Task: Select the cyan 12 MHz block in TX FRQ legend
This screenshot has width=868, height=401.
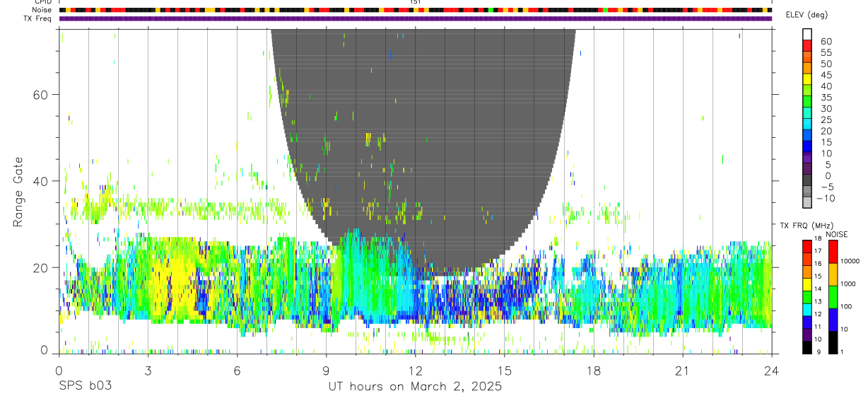Action: (x=807, y=309)
